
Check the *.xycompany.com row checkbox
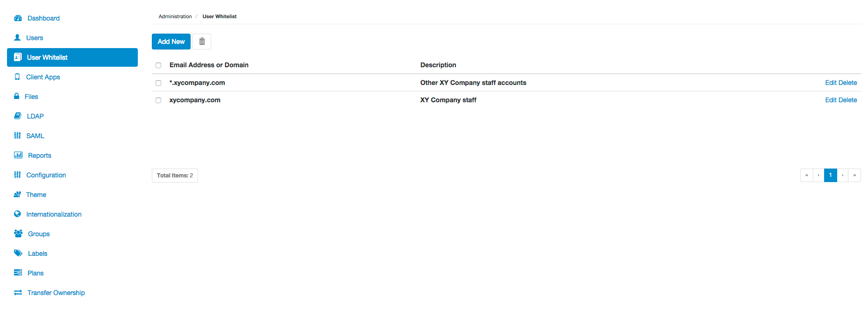pyautogui.click(x=158, y=83)
